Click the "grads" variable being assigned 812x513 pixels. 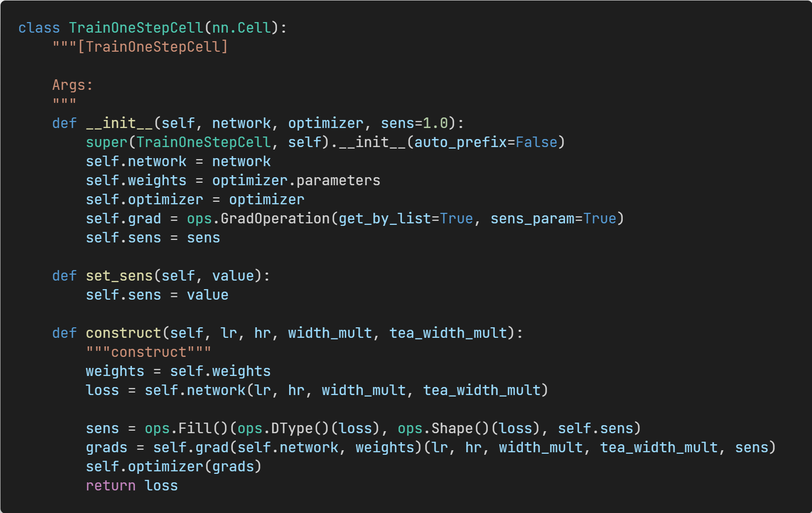(106, 447)
